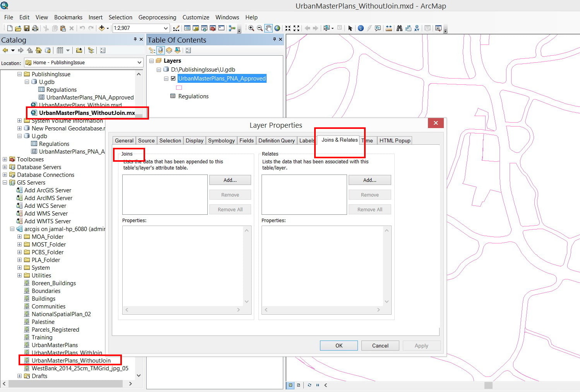Switch to Layout View at map bottom

coord(298,385)
